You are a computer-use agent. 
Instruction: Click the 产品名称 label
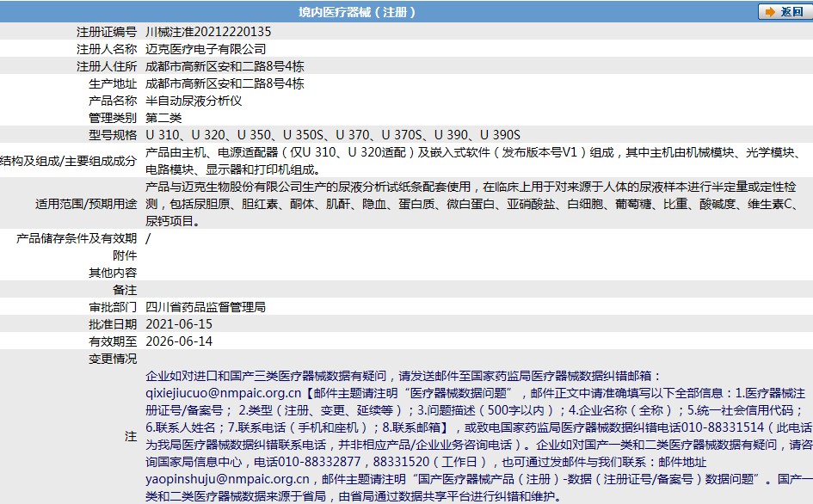(113, 101)
